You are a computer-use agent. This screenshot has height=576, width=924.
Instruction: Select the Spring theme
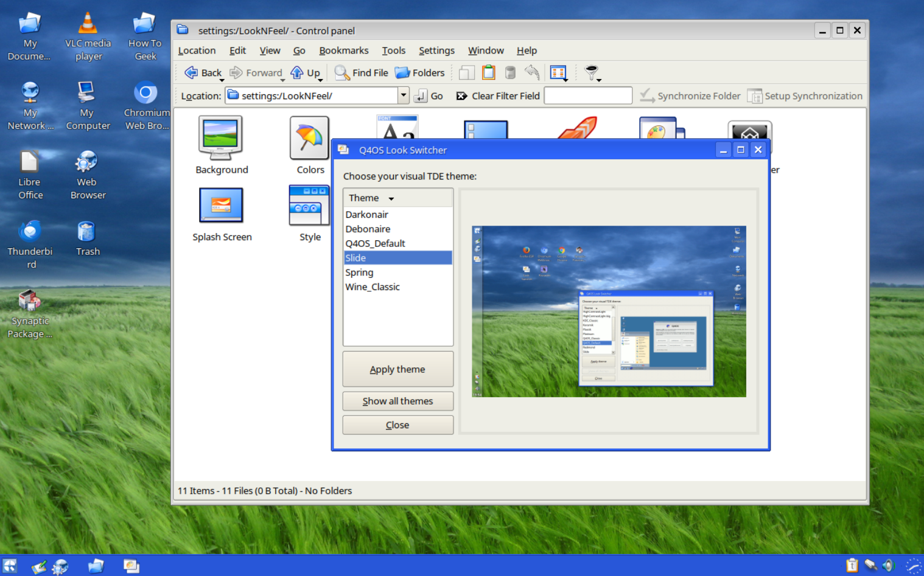point(398,272)
